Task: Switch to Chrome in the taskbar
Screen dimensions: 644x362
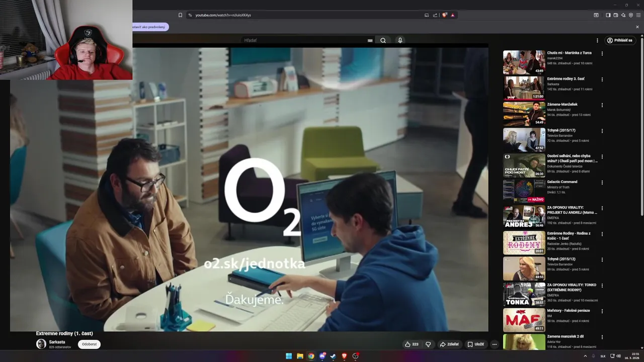Action: tap(311, 356)
